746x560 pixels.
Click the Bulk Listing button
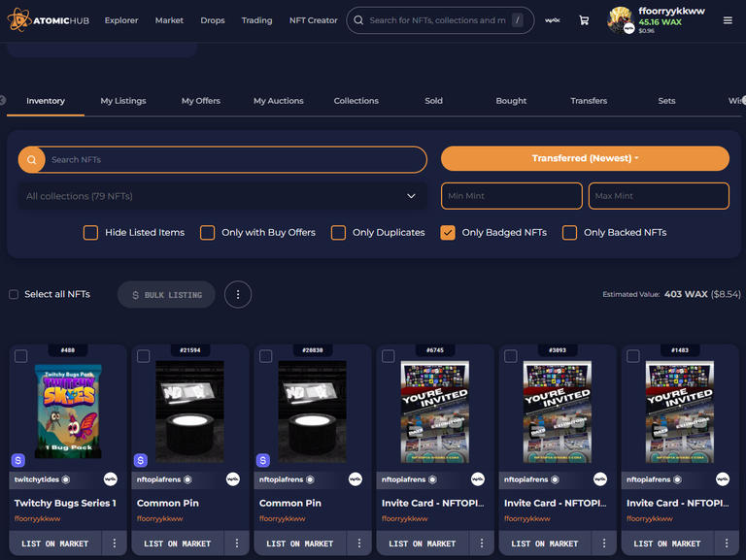[x=166, y=295]
